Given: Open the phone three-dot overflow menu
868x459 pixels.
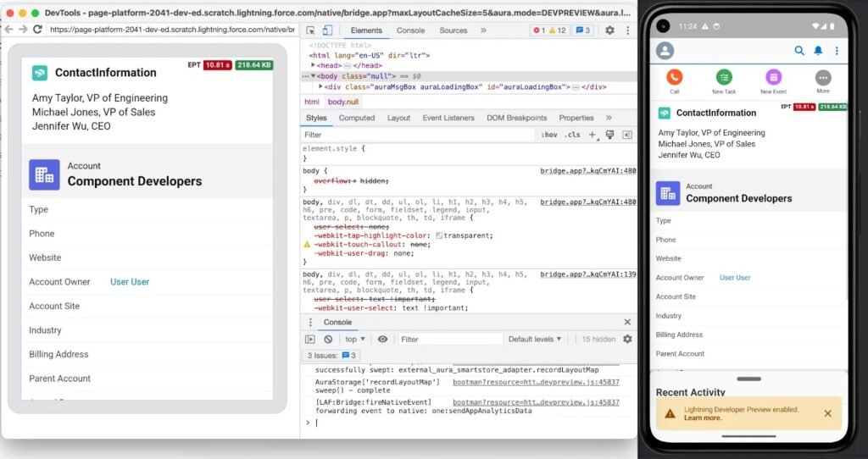Looking at the screenshot, I should tap(837, 50).
